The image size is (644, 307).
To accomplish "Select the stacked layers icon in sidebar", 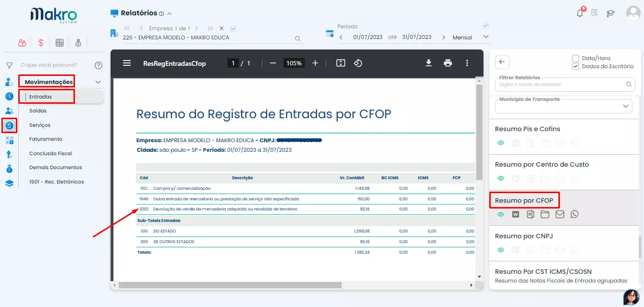I will coord(10,183).
